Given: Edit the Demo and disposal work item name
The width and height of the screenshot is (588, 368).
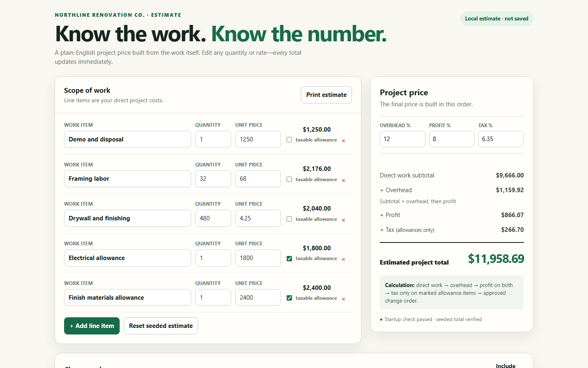Looking at the screenshot, I should click(127, 139).
